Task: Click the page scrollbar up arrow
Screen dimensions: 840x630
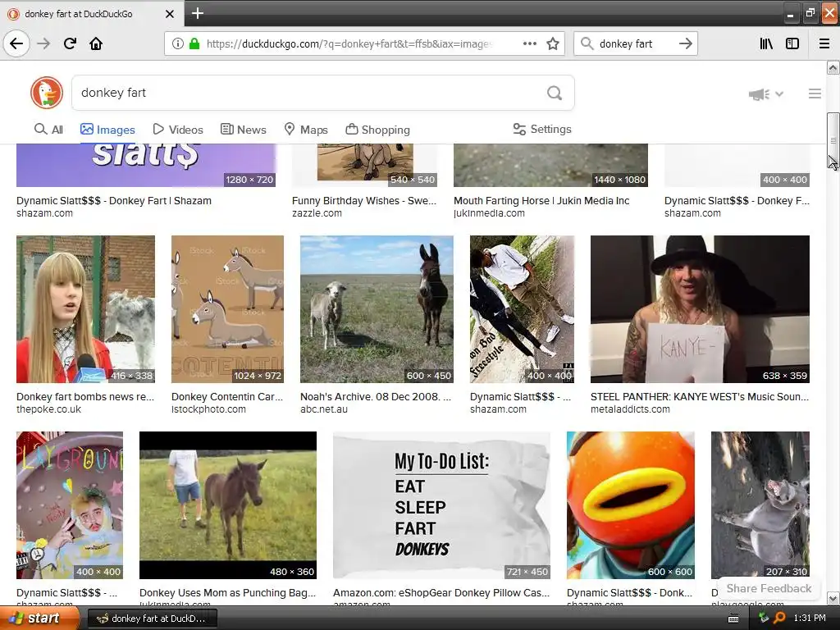Action: coord(833,67)
